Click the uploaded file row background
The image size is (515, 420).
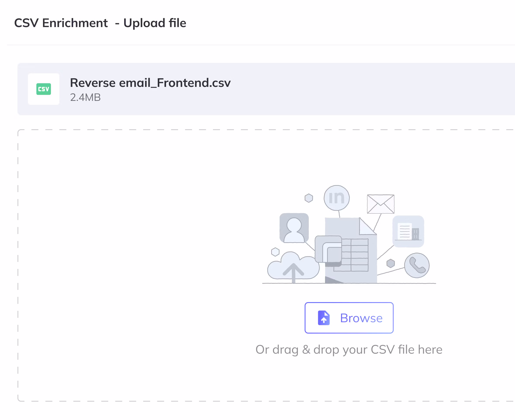coord(363,89)
